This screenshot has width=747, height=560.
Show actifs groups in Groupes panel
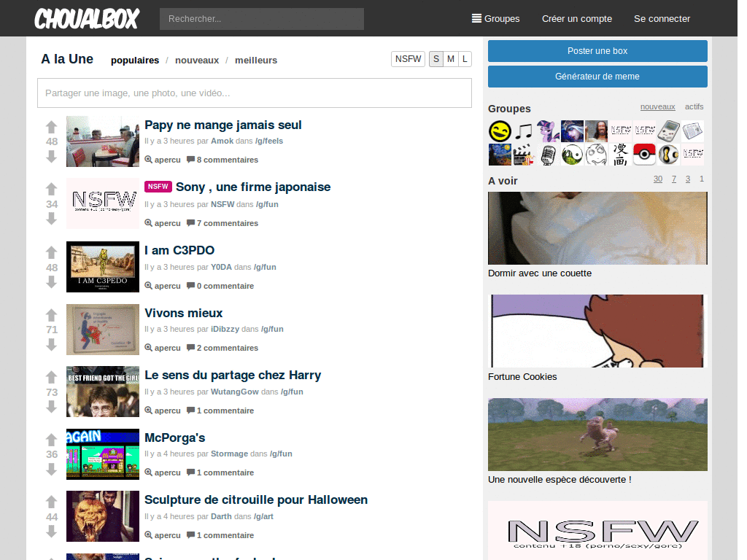coord(694,106)
